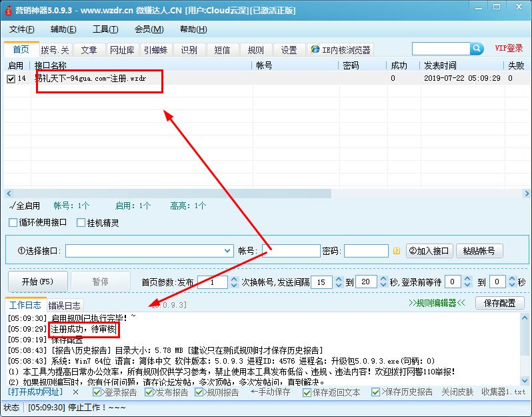The width and height of the screenshot is (532, 417).
Task: Decrease second login wait stepper
Action: coord(512,285)
